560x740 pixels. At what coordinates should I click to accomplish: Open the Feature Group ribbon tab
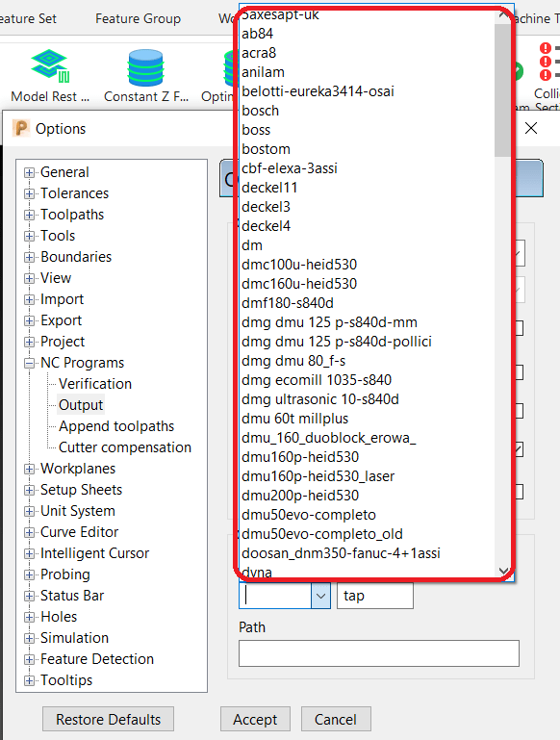[x=138, y=19]
